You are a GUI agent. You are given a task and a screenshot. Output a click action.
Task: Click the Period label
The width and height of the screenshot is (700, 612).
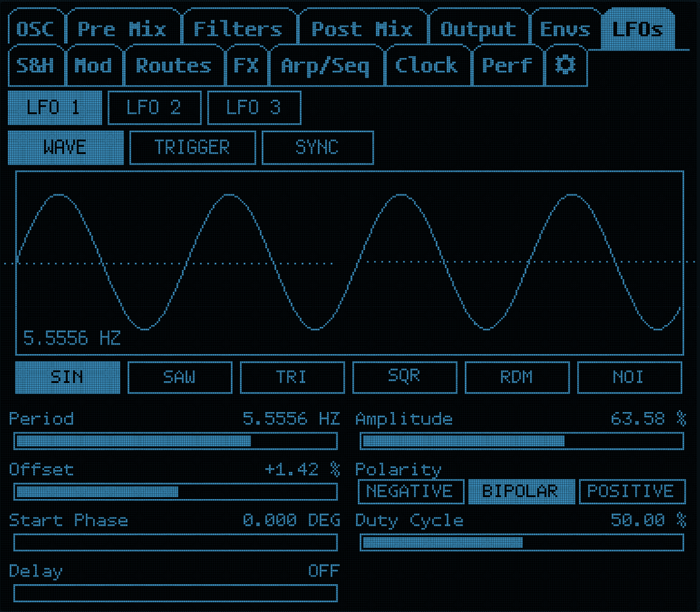(41, 419)
